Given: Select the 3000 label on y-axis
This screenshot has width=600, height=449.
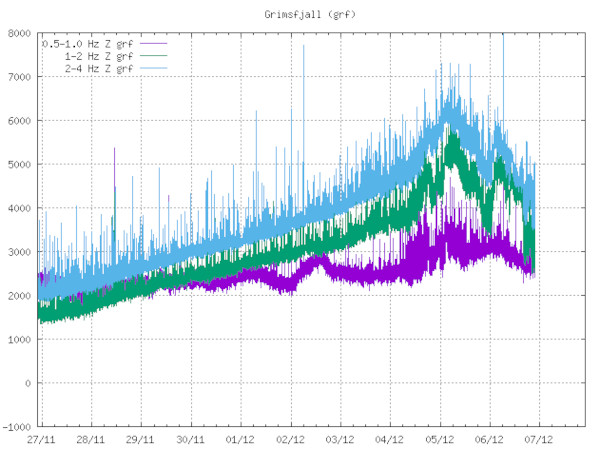Looking at the screenshot, I should [19, 252].
